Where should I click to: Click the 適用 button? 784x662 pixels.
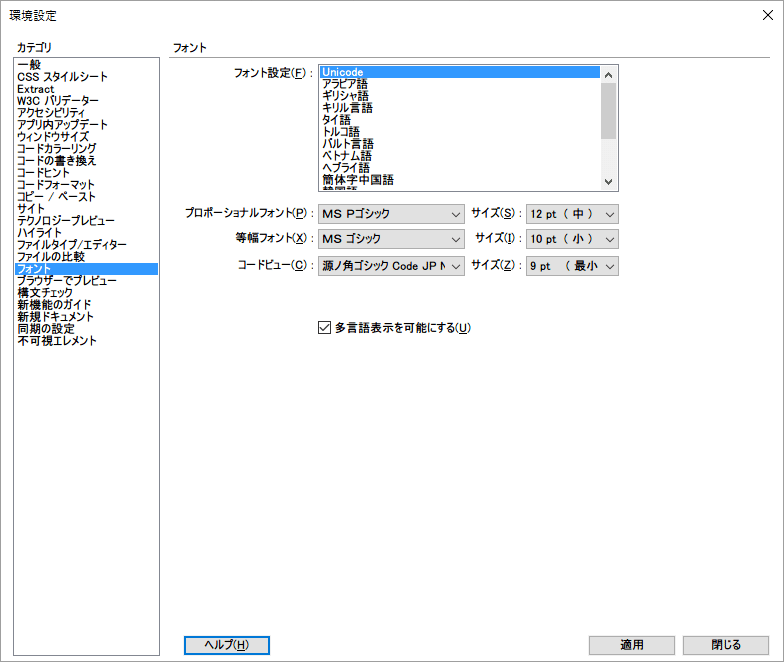(x=632, y=645)
